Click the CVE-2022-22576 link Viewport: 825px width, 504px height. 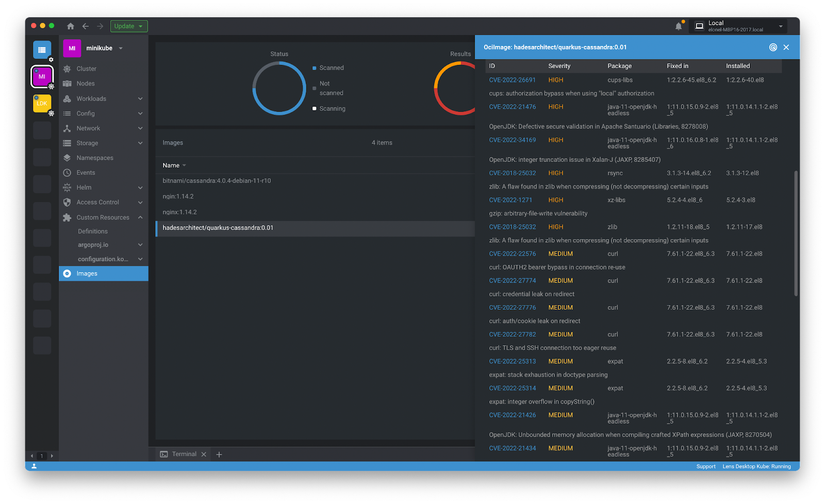click(x=512, y=254)
